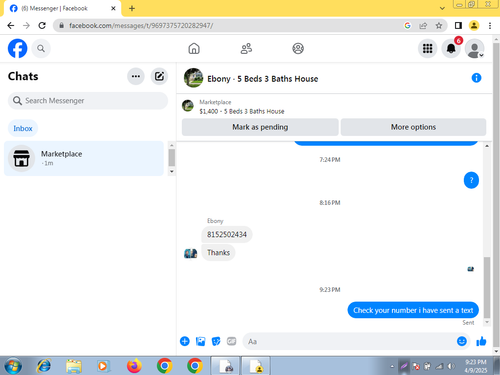Open Windows Explorer folder in taskbar
Screen dimensions: 500x375
pos(74,366)
